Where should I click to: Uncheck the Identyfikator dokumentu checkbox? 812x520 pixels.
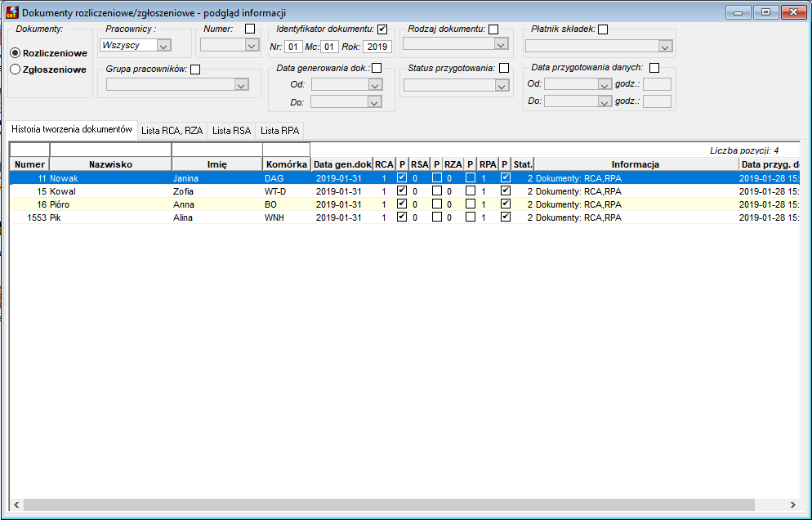(382, 29)
